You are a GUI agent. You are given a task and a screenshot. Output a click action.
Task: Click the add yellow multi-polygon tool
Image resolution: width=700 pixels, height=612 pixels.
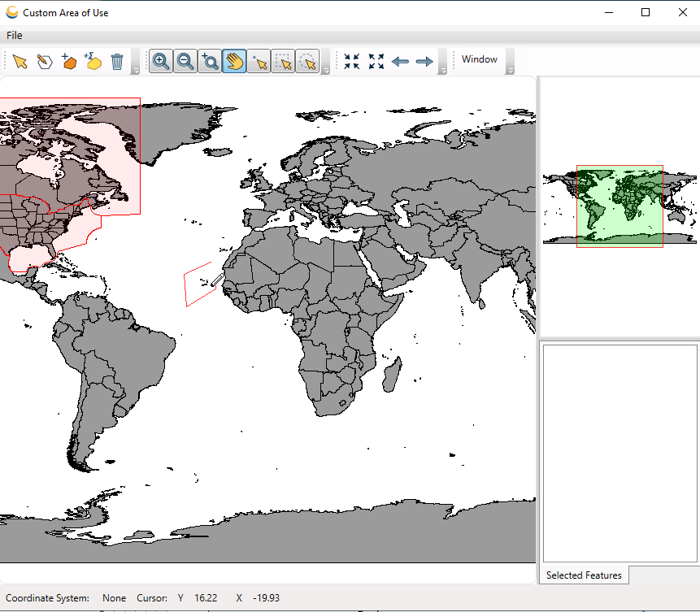point(93,62)
